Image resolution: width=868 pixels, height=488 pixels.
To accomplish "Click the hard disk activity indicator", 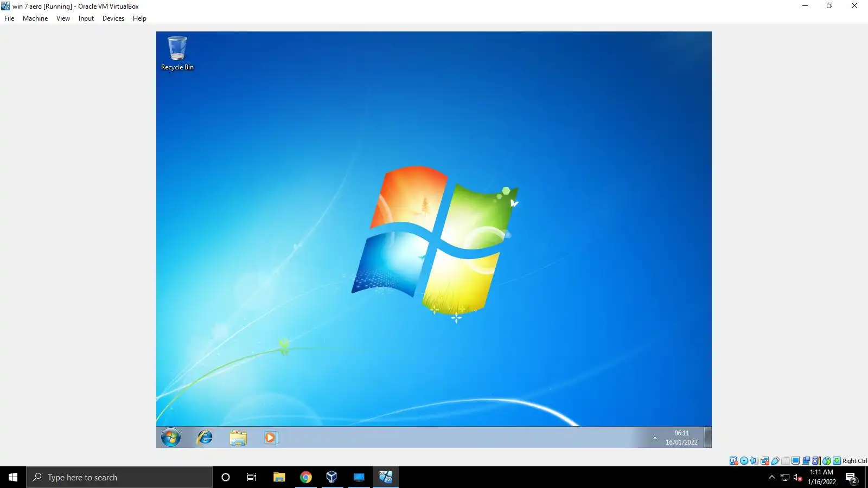I will tap(733, 461).
